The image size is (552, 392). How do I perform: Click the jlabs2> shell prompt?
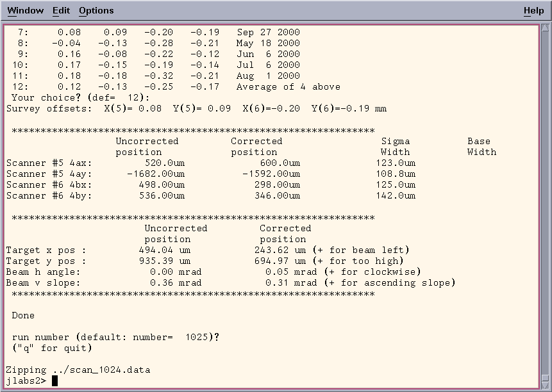pyautogui.click(x=26, y=381)
